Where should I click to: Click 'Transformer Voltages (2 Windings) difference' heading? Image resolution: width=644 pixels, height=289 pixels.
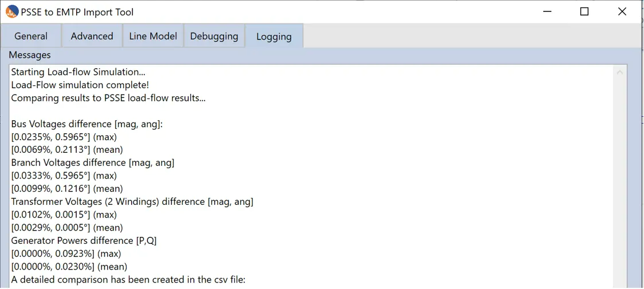pyautogui.click(x=132, y=201)
